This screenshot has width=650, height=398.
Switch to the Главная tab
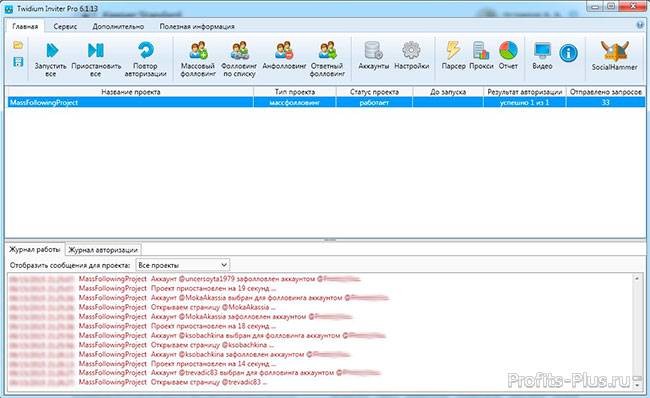point(25,26)
